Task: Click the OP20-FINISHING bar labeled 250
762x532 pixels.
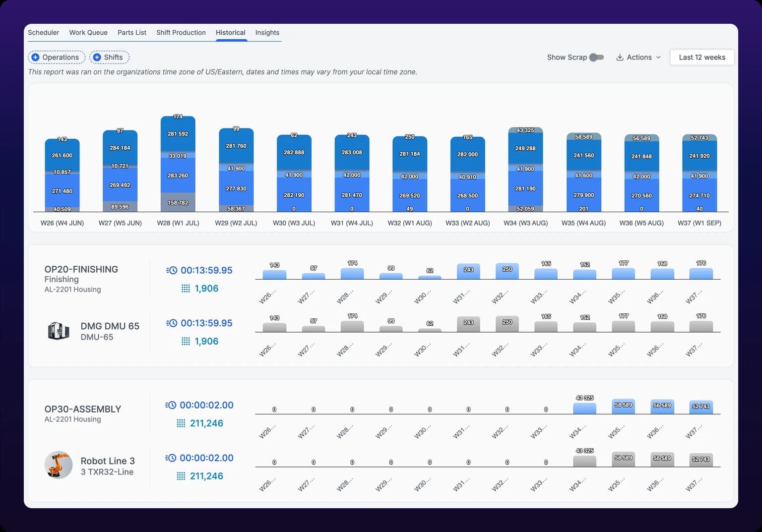Action: click(x=507, y=271)
